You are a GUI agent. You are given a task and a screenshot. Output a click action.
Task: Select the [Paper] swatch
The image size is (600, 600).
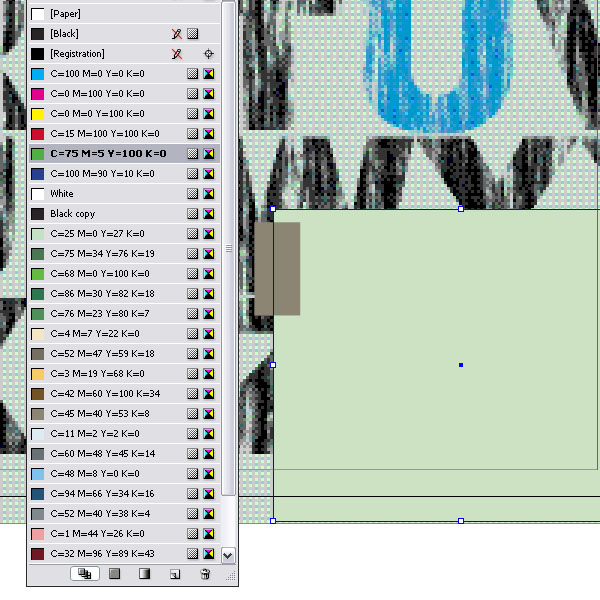coord(124,14)
